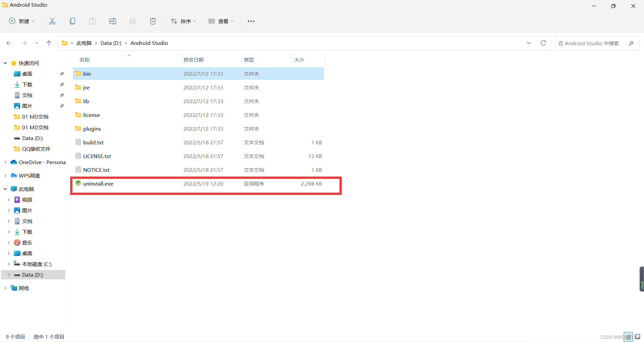Image resolution: width=644 pixels, height=342 pixels.
Task: Go forward with the right arrow
Action: click(24, 43)
